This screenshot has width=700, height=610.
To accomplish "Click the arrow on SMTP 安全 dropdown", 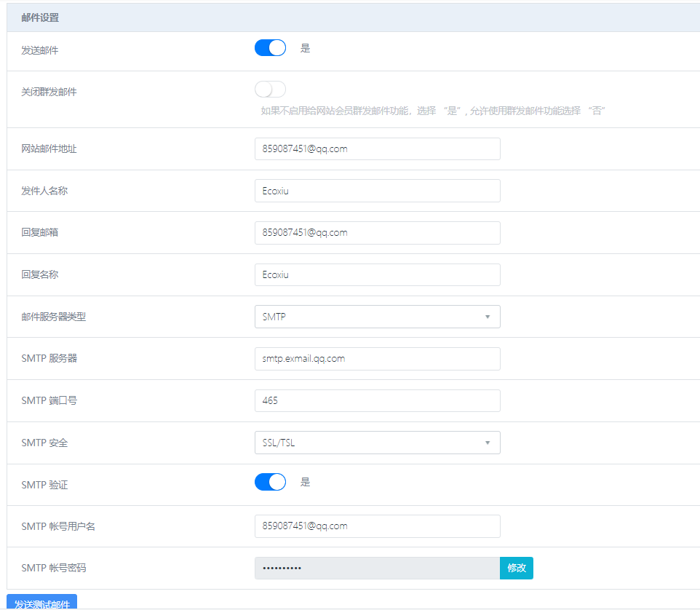I will click(x=487, y=443).
